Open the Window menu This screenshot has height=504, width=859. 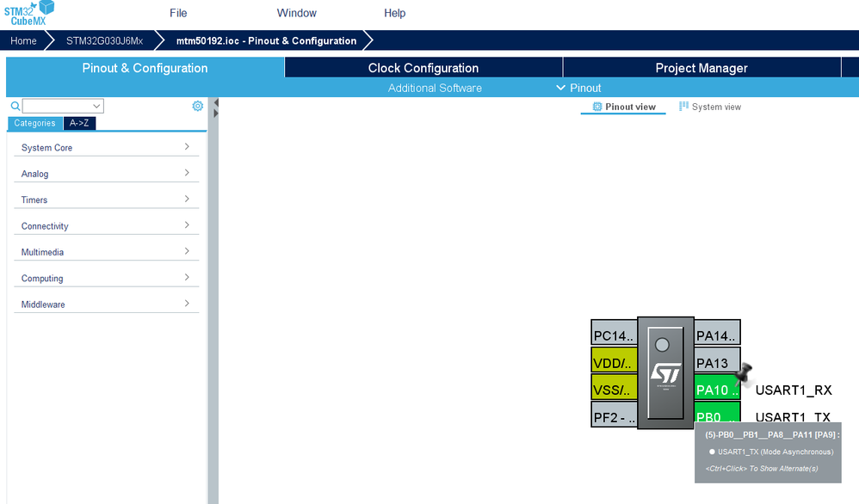pyautogui.click(x=296, y=13)
